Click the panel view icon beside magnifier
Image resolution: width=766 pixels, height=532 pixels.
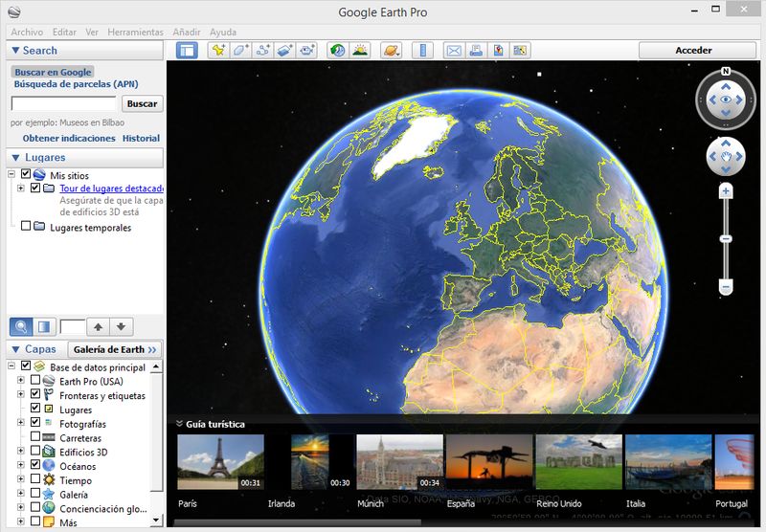click(44, 326)
